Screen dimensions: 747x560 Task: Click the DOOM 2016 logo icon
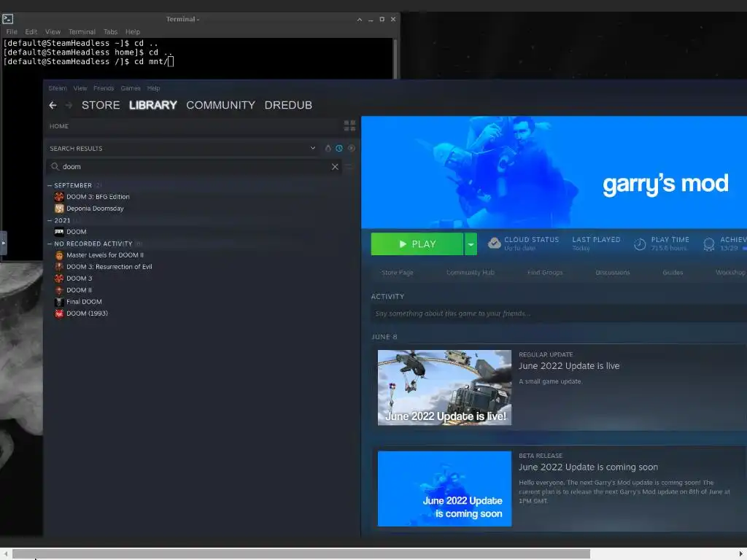pyautogui.click(x=59, y=232)
